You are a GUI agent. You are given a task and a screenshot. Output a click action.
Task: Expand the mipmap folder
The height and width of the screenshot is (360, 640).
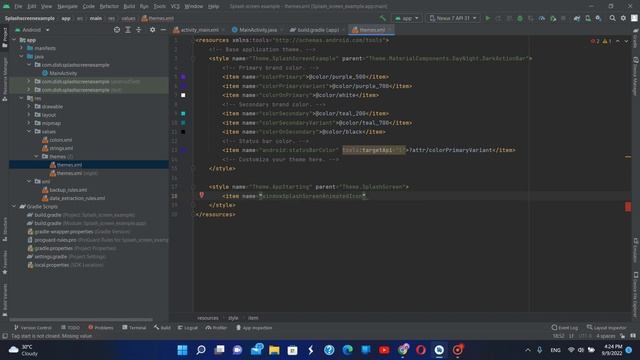click(29, 123)
